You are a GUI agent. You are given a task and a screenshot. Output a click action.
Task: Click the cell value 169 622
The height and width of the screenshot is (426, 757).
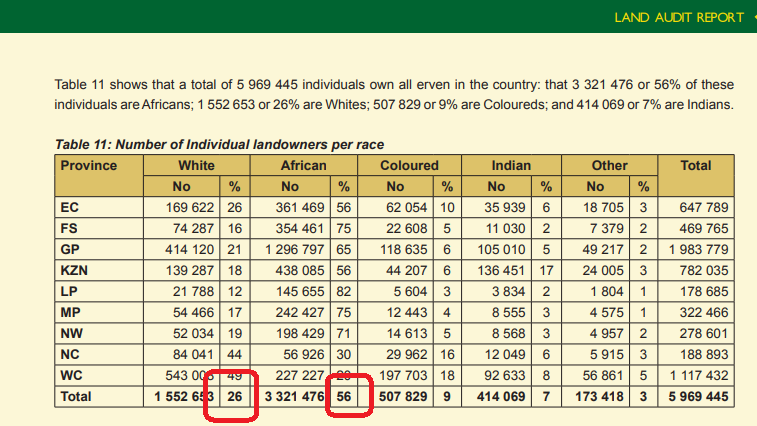[x=189, y=208]
